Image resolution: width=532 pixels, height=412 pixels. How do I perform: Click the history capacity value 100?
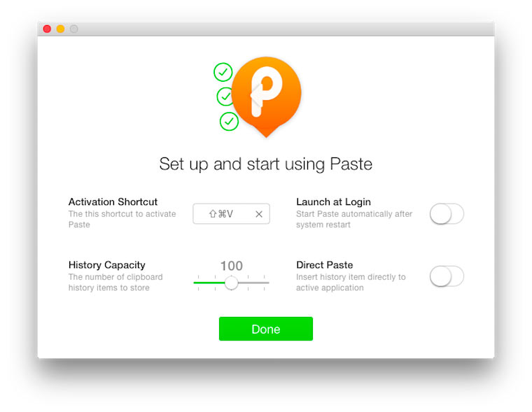click(232, 266)
